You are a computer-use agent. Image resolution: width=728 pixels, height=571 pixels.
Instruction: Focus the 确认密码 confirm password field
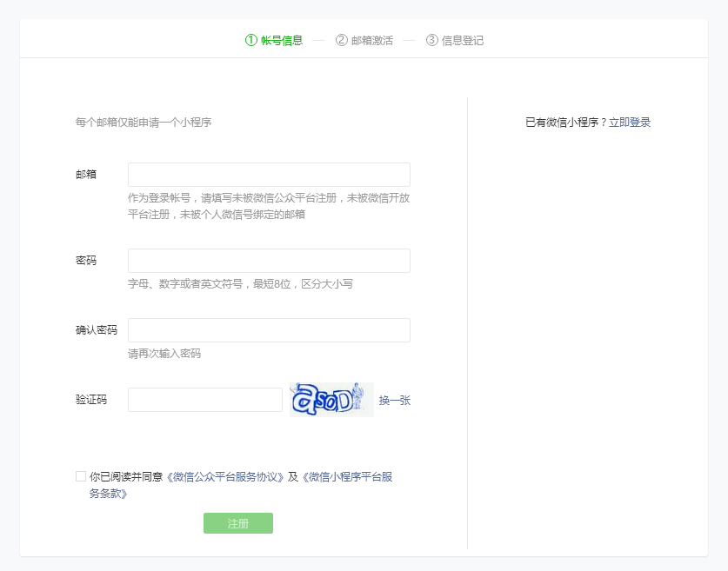pyautogui.click(x=269, y=330)
